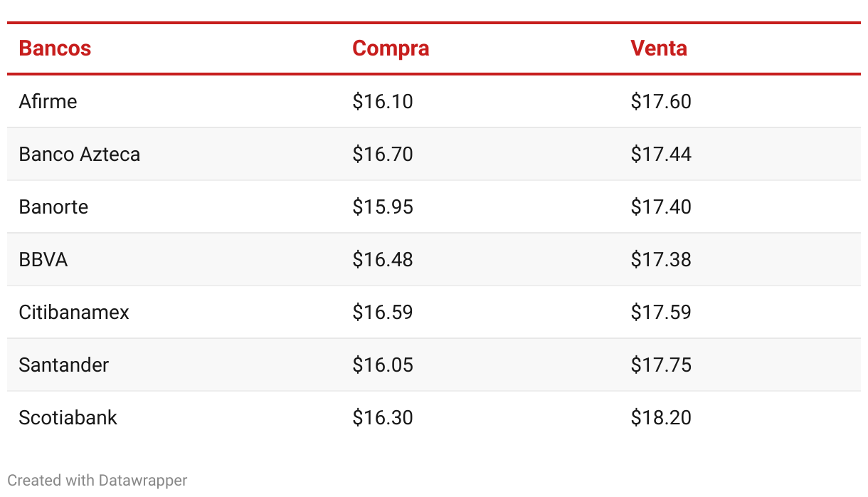This screenshot has width=868, height=497.
Task: Select Banco Azteca's $17.44 venta value
Action: click(x=661, y=154)
